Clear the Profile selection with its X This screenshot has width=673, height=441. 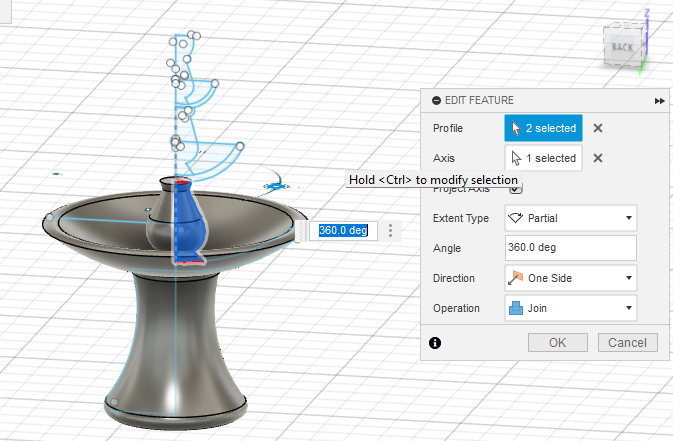pyautogui.click(x=597, y=128)
